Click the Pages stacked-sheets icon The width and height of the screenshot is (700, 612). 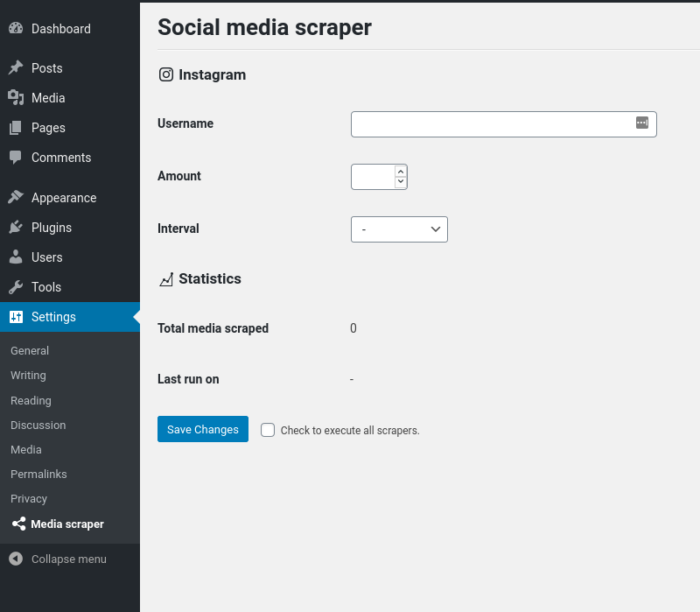(x=16, y=128)
